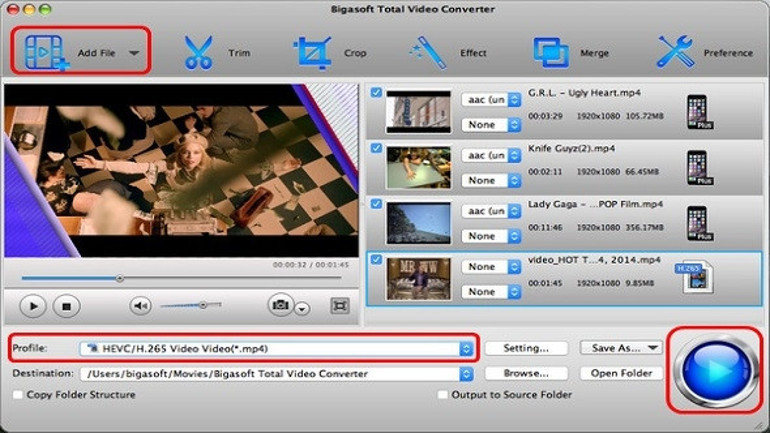Uncheck Knife Guyz(2).mp4 checkbox
Image resolution: width=770 pixels, height=433 pixels.
tap(376, 148)
